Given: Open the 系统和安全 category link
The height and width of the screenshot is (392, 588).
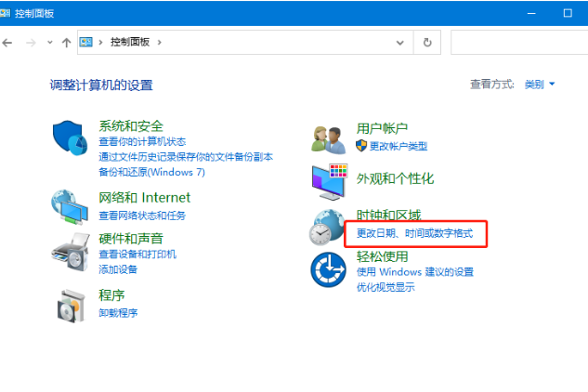Looking at the screenshot, I should point(131,126).
